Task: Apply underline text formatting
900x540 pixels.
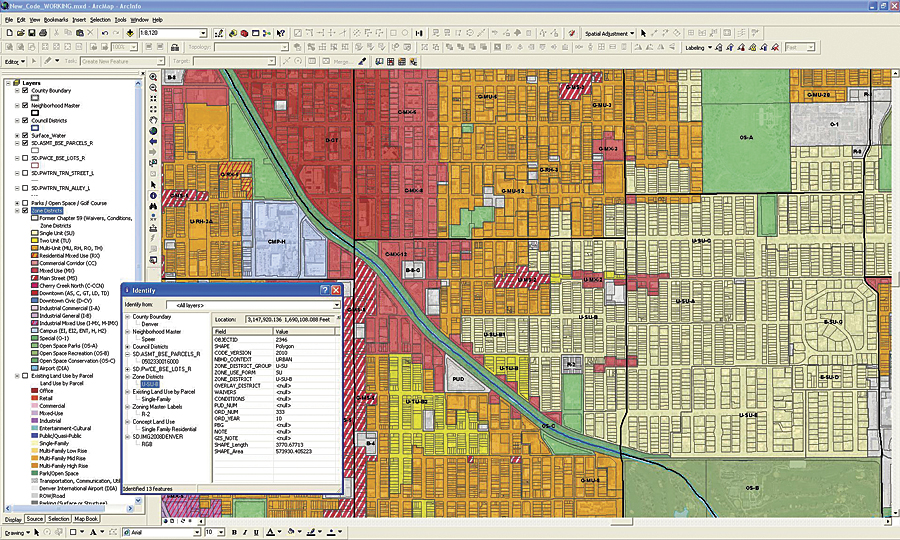Action: tap(256, 533)
